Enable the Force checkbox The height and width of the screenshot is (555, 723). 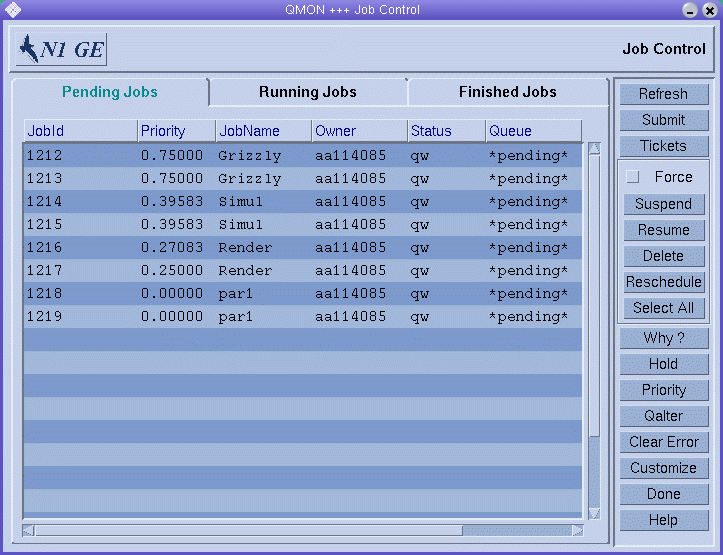click(x=633, y=177)
